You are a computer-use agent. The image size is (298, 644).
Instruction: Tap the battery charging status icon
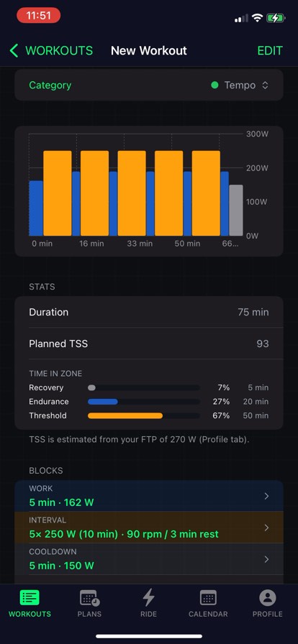click(x=276, y=18)
